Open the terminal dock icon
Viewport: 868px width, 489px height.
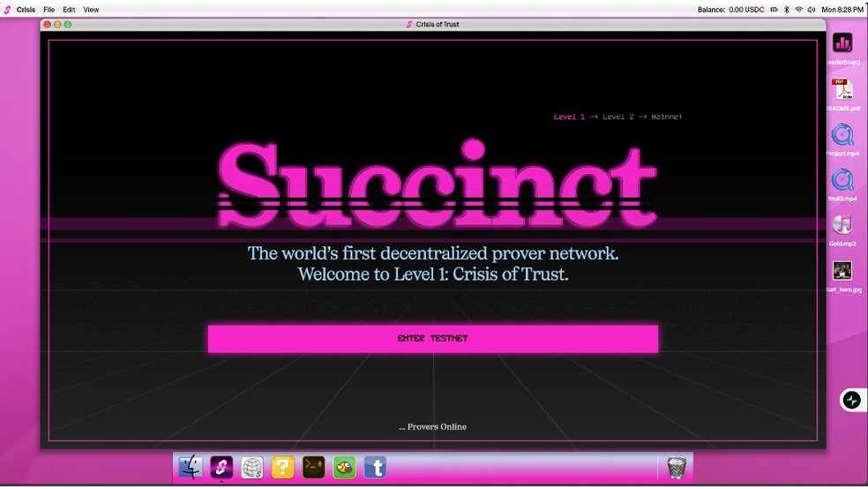tap(313, 468)
